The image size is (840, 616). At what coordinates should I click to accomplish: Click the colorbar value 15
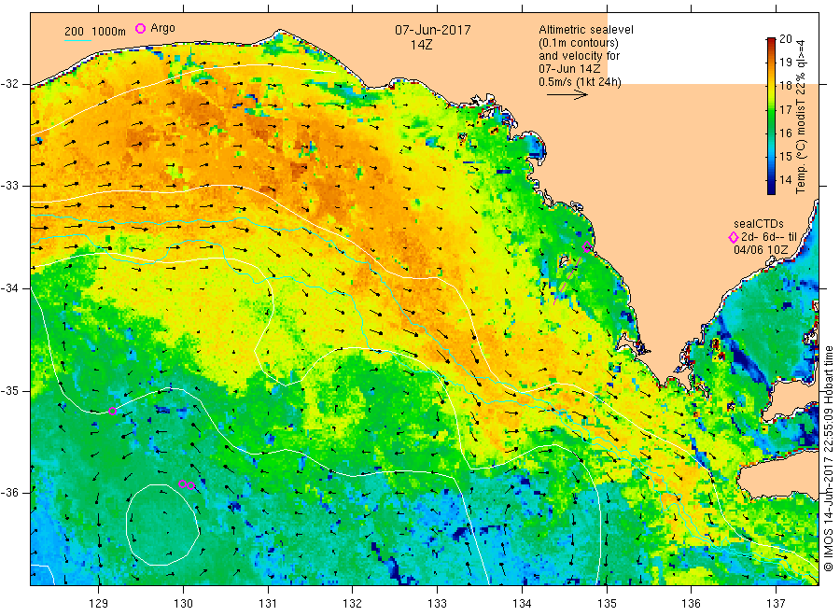pyautogui.click(x=785, y=157)
